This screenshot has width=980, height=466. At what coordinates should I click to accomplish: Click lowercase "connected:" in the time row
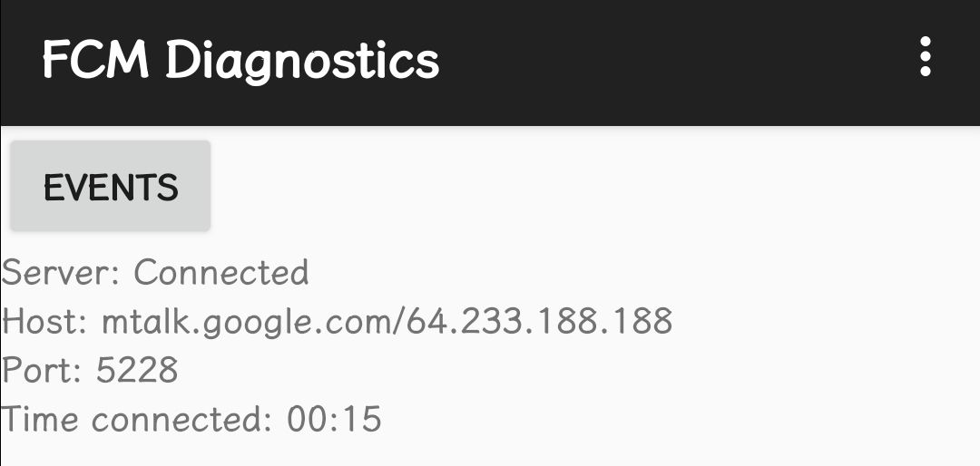point(182,419)
